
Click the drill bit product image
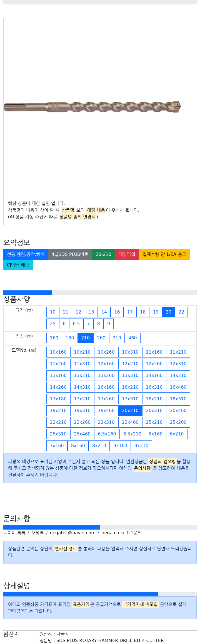92,107
